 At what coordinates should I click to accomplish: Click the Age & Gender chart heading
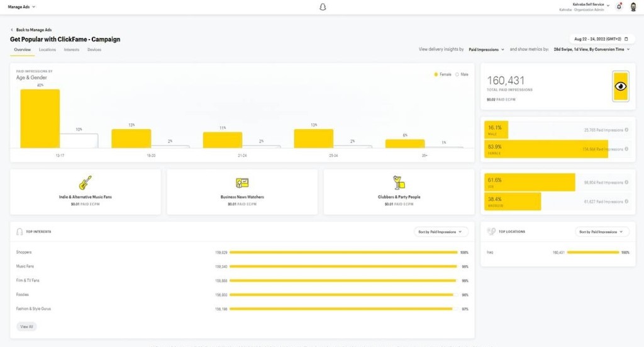(31, 77)
